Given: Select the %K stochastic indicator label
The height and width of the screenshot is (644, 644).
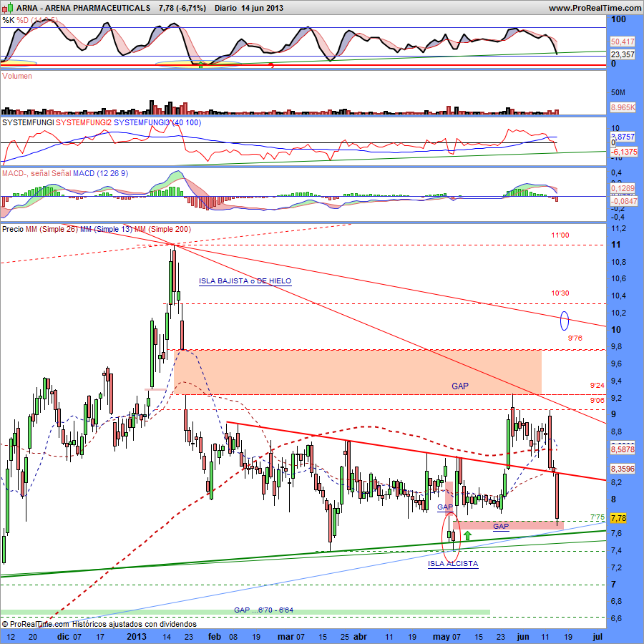Looking at the screenshot, I should click(8, 20).
